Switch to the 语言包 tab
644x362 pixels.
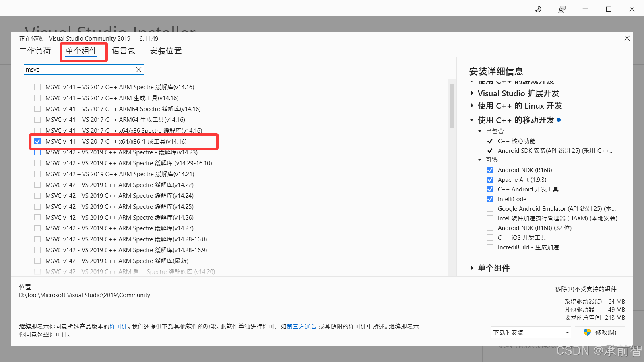[124, 51]
